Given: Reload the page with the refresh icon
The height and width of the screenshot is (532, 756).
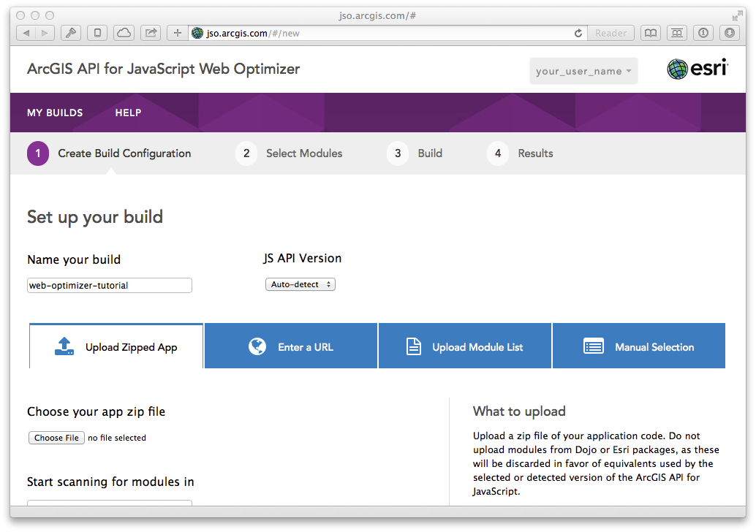Looking at the screenshot, I should click(578, 34).
